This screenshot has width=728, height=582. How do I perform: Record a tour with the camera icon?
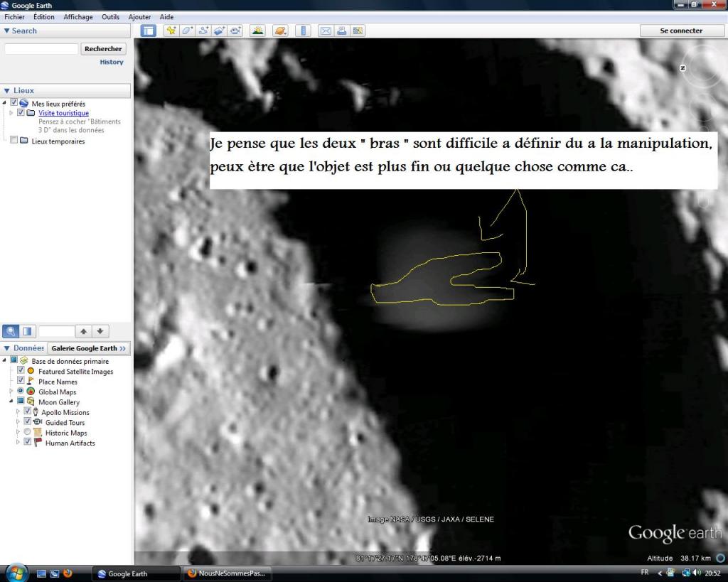(x=236, y=31)
